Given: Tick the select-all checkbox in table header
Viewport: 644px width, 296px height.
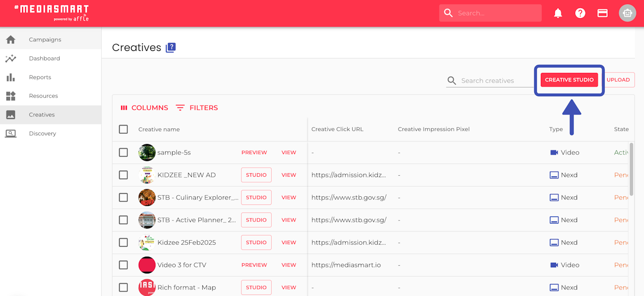Looking at the screenshot, I should pos(123,129).
